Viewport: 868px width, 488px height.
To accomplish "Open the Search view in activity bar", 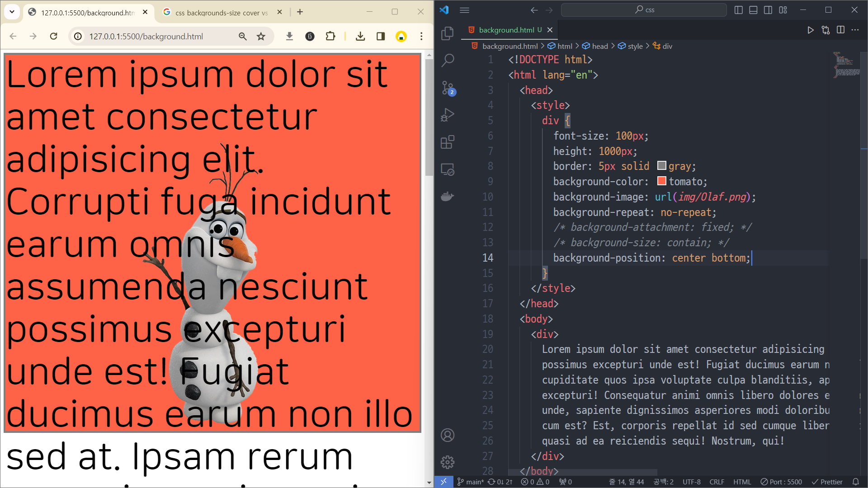I will (x=447, y=60).
